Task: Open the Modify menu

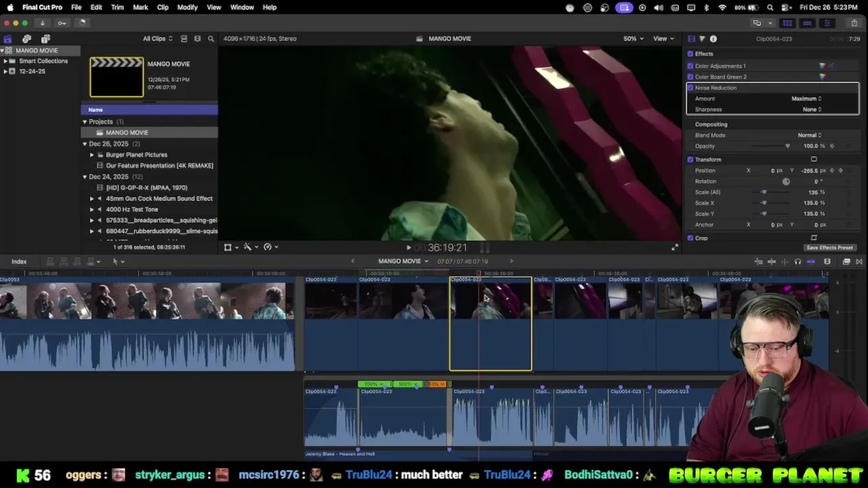Action: (187, 7)
